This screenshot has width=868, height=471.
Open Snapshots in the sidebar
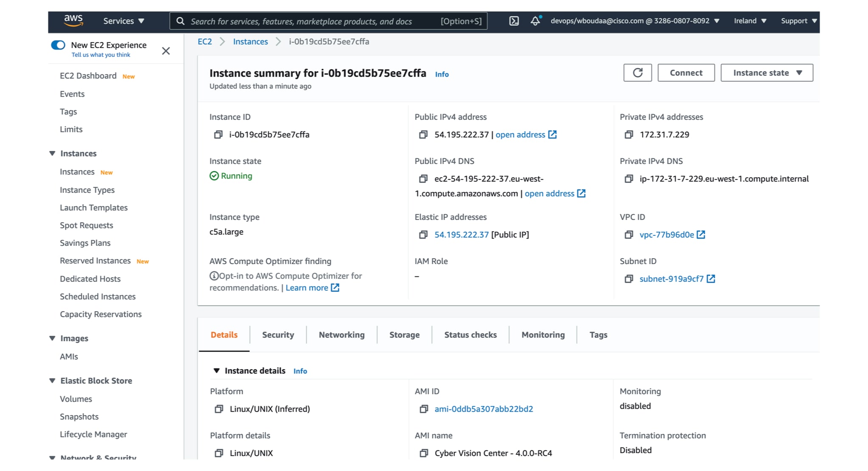tap(79, 416)
